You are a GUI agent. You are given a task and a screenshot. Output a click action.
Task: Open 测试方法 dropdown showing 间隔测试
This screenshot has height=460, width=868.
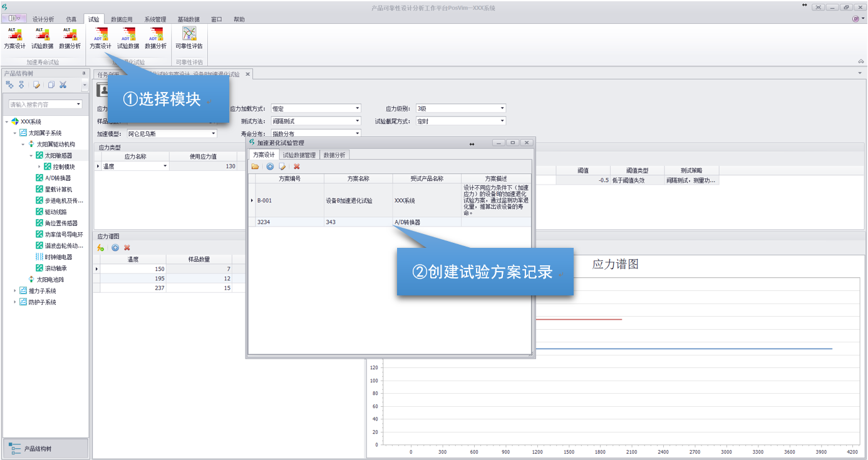click(357, 121)
